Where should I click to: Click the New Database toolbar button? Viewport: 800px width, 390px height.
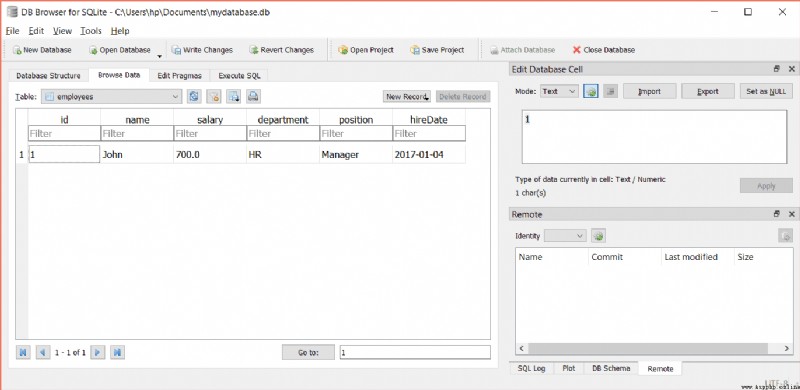click(x=42, y=50)
